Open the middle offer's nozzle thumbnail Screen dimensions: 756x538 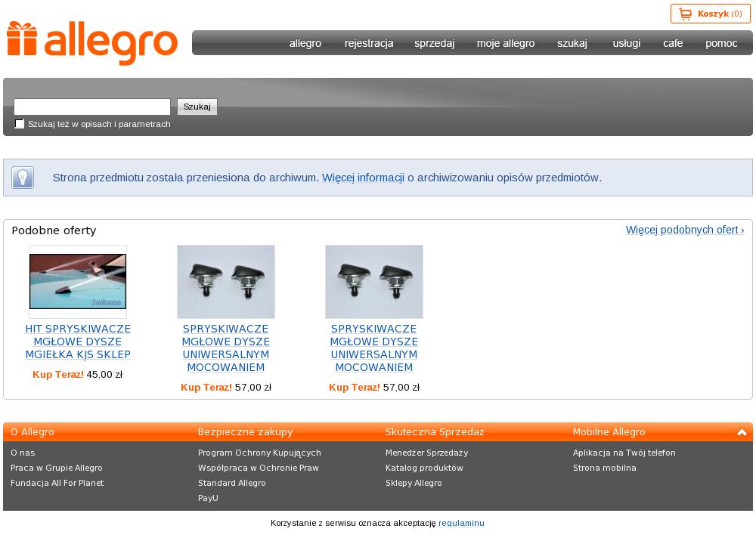[x=225, y=282]
